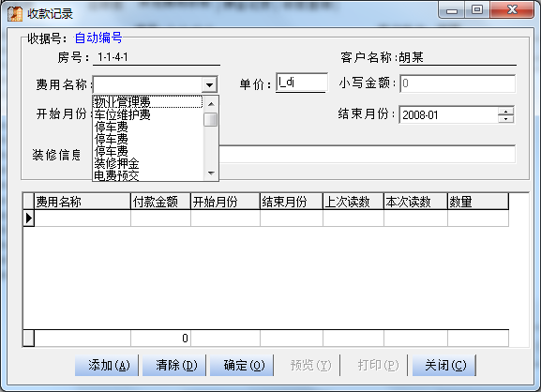Open the 费用名称 combo box arrow
Screen dimensions: 541x392
209,84
